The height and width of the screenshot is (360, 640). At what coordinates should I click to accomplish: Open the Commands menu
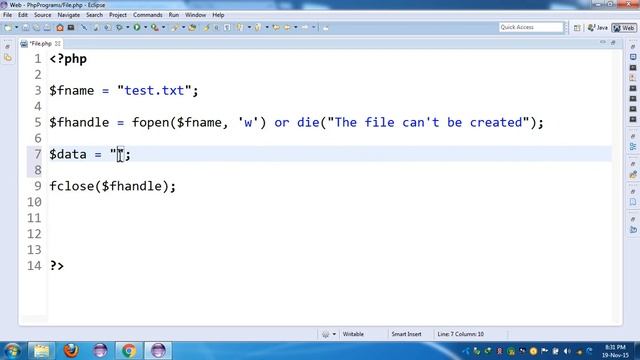tap(147, 15)
